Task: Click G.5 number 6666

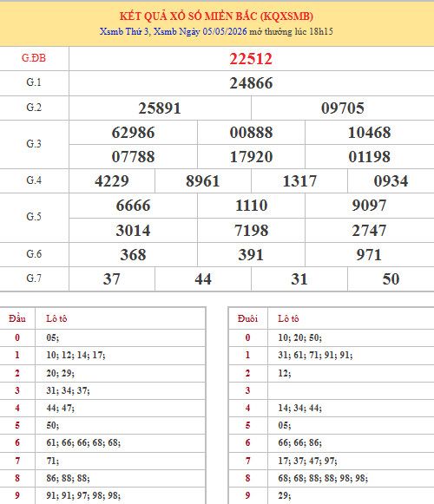Action: click(x=133, y=206)
